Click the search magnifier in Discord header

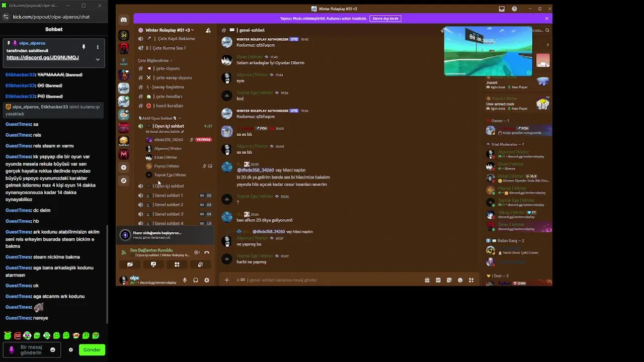click(x=547, y=30)
